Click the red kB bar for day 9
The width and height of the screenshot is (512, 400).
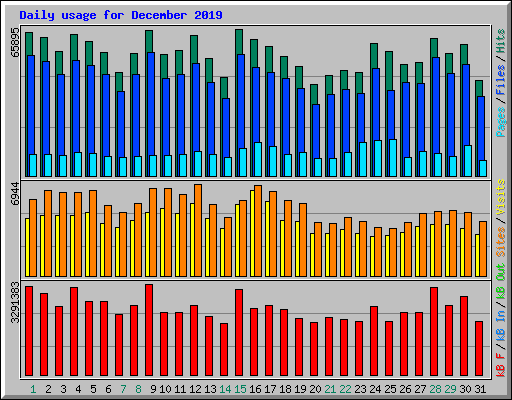click(149, 330)
